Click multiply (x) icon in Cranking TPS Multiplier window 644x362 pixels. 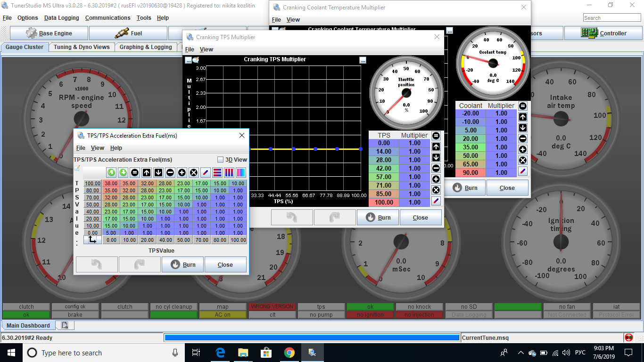[x=436, y=190]
